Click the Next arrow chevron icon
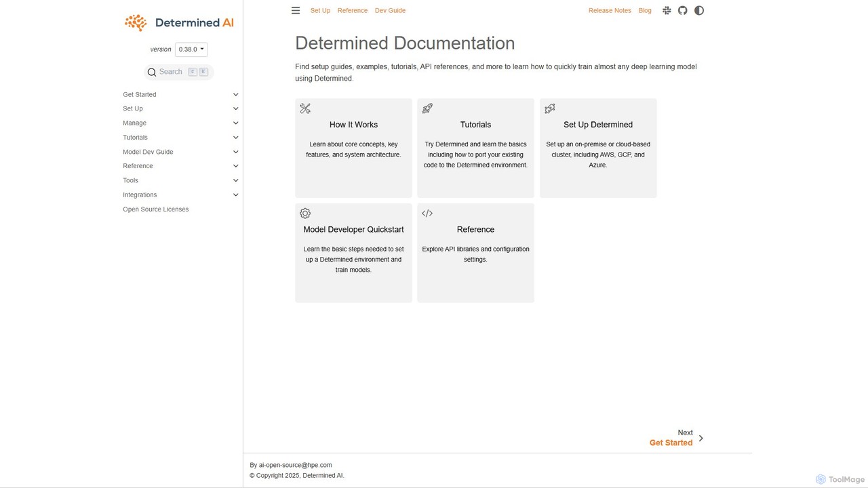868x488 pixels. coord(701,438)
